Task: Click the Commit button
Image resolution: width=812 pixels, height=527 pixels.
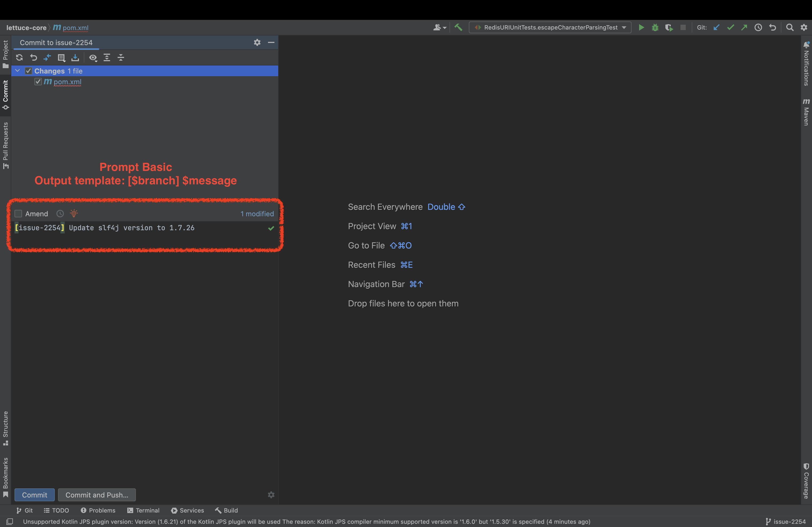Action: 34,495
